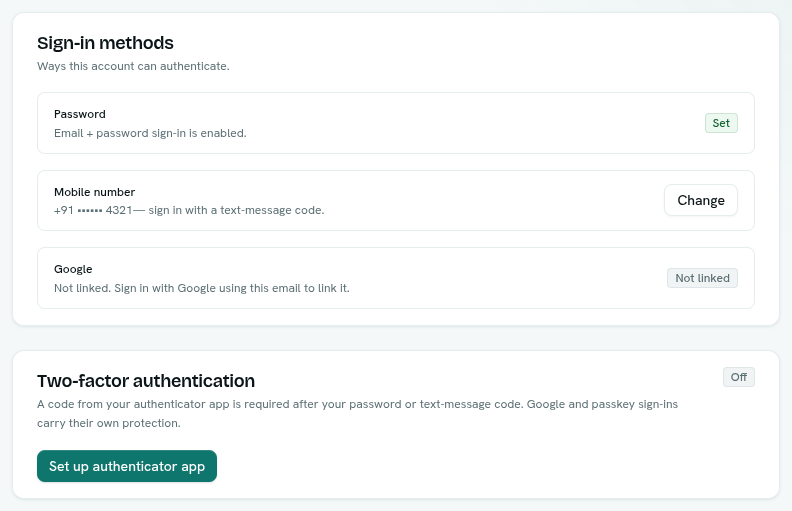Screen dimensions: 792x511
Task: Click the Not linked badge for Google
Action: click(702, 278)
